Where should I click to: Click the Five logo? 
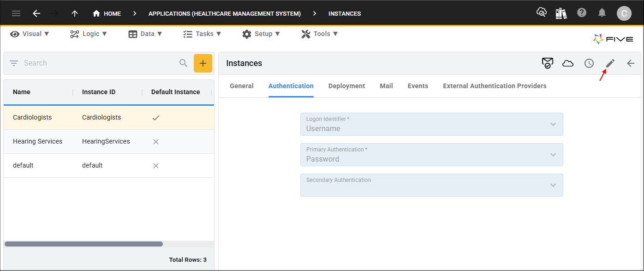[x=613, y=39]
